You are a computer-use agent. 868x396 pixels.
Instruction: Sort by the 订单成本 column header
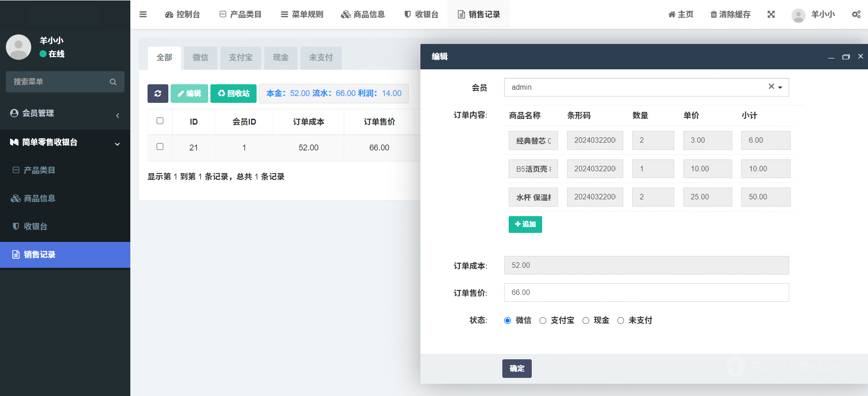coord(309,122)
